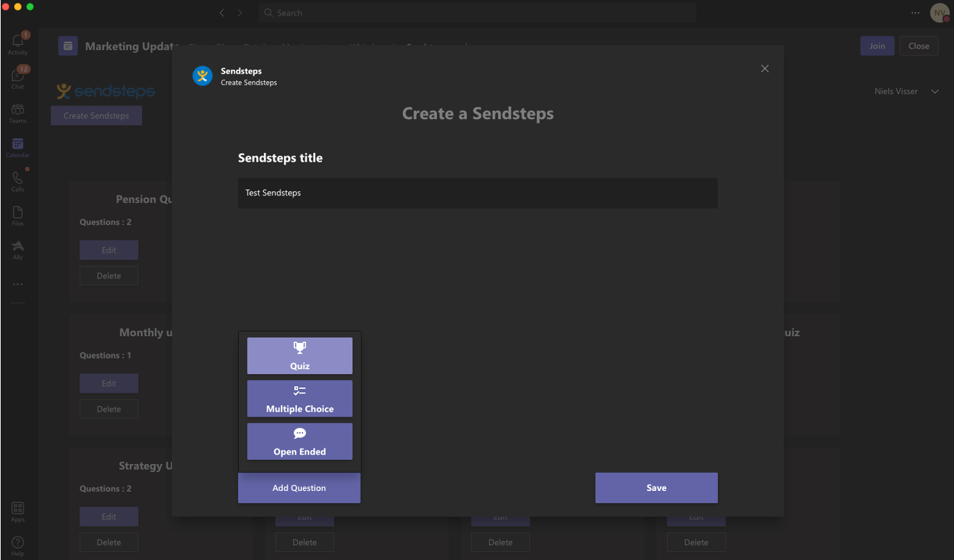Screen dimensions: 954x560
Task: Open the Calls panel from the sidebar
Action: (x=18, y=179)
